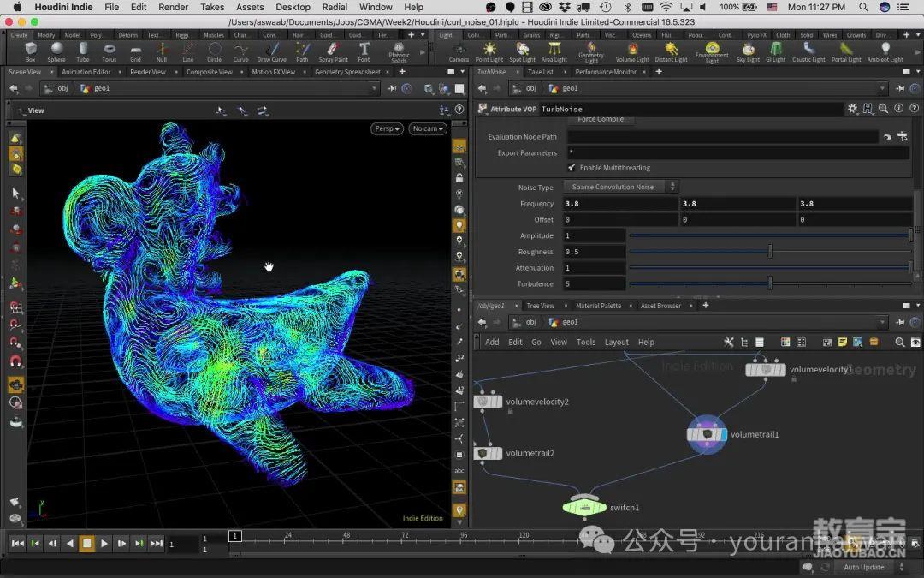Open the No cam camera menu
The width and height of the screenshot is (924, 578).
pos(427,128)
